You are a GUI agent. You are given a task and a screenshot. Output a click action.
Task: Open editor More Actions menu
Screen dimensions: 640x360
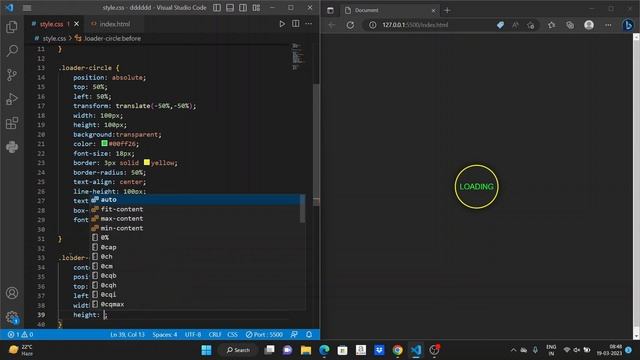(309, 24)
